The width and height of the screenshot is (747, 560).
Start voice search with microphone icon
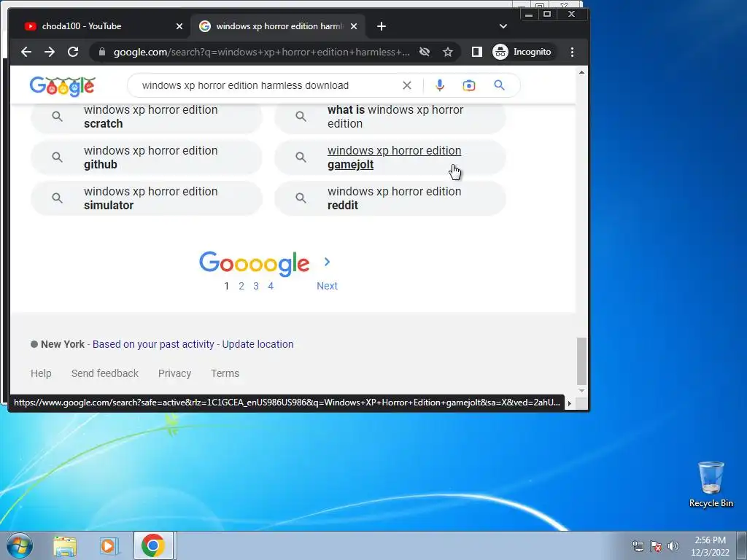(440, 86)
